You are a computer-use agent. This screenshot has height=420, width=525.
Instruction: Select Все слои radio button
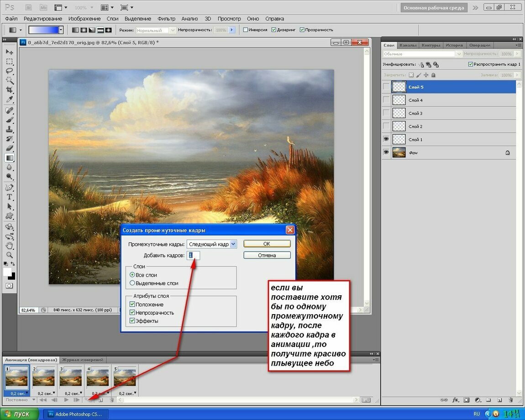[132, 275]
